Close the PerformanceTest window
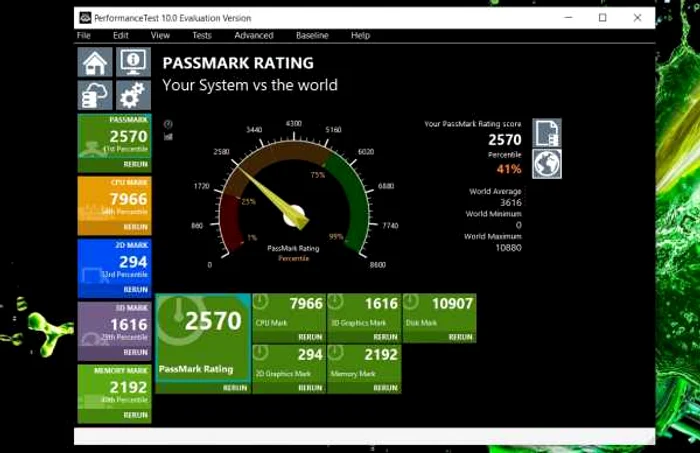 click(x=638, y=17)
